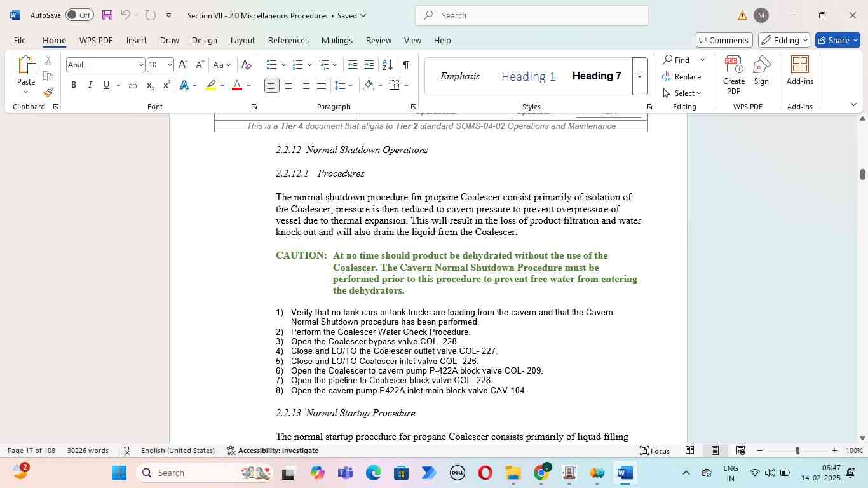
Task: Toggle bold formatting
Action: coord(74,85)
